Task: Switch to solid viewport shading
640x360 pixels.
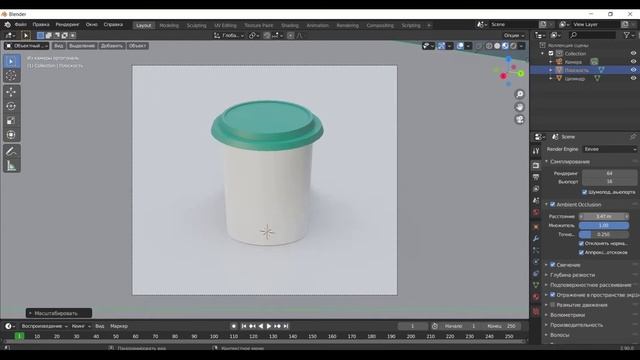Action: coord(497,46)
